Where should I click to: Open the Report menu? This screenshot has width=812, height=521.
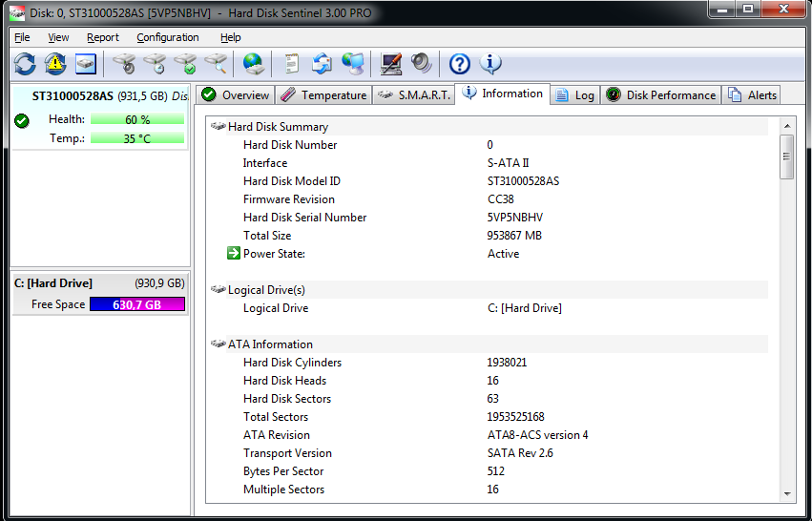pyautogui.click(x=102, y=37)
